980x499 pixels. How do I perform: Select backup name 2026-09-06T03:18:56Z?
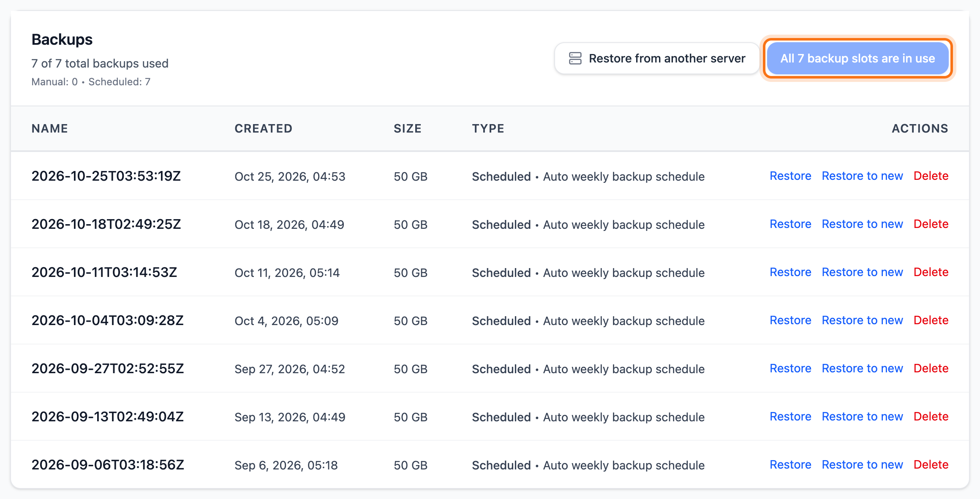pyautogui.click(x=108, y=465)
